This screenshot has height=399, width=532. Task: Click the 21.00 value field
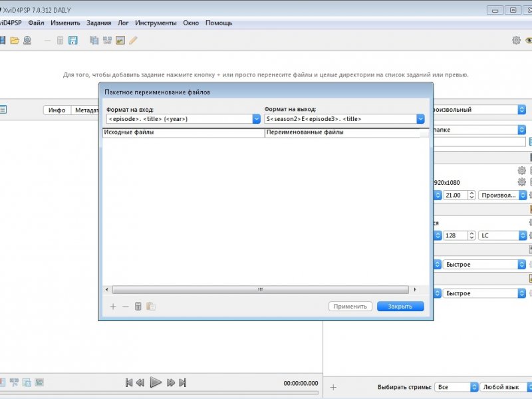pos(456,195)
